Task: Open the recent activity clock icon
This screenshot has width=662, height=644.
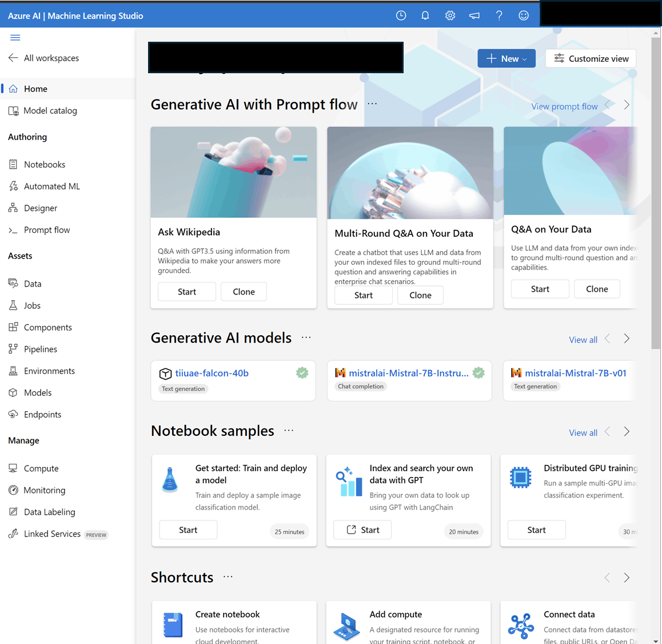Action: (x=401, y=15)
